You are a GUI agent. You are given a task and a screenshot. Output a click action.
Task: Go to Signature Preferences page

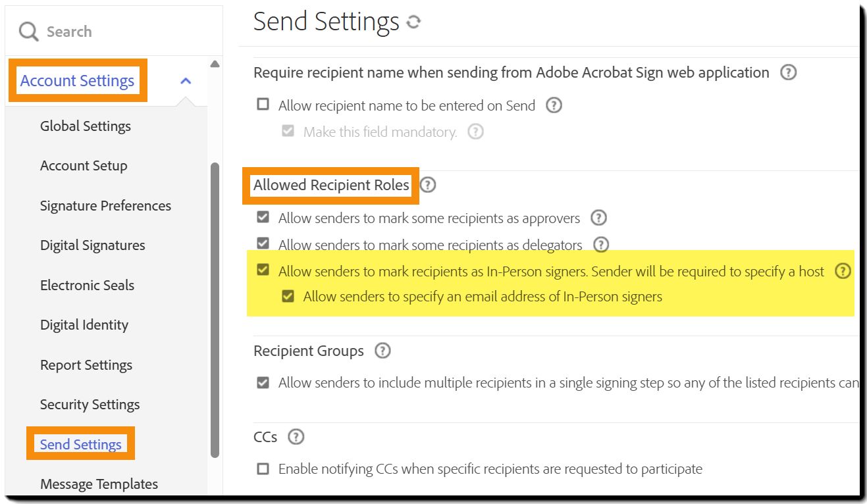105,206
